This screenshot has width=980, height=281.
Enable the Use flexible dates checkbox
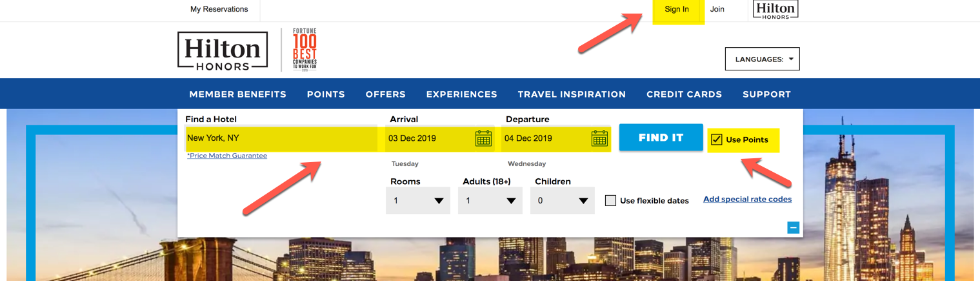(610, 200)
